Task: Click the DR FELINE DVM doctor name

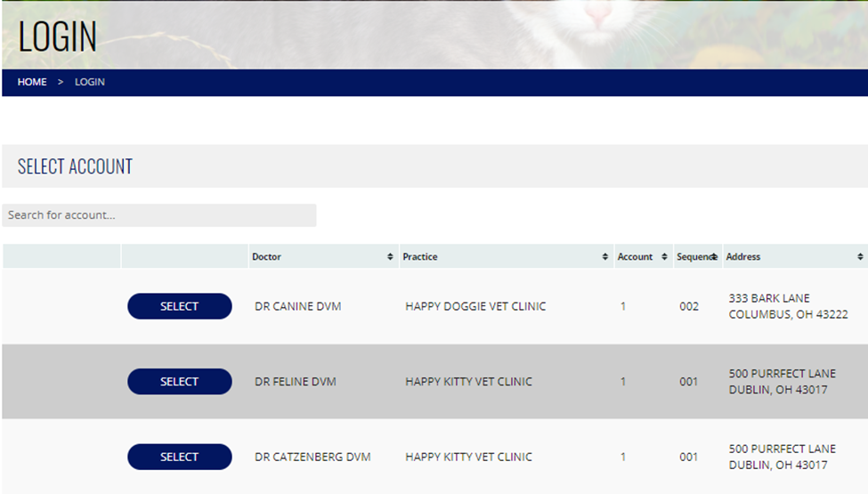Action: [296, 382]
